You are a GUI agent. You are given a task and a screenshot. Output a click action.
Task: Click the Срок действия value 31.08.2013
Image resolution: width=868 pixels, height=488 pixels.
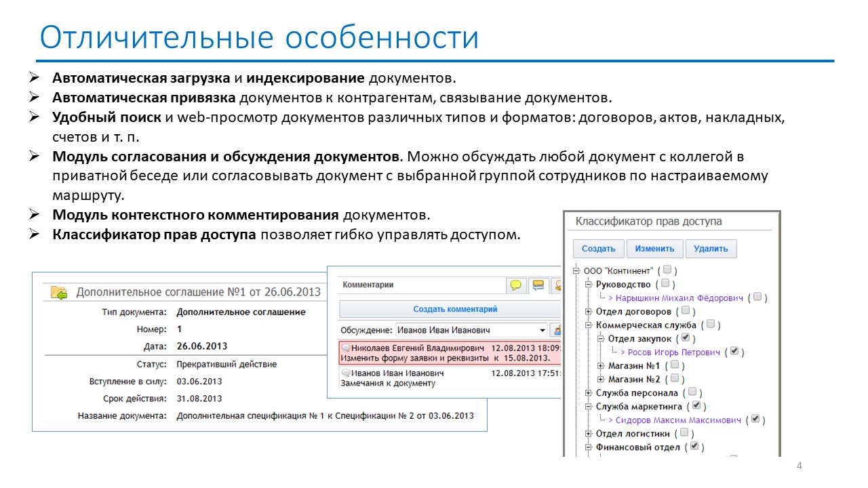coord(199,399)
